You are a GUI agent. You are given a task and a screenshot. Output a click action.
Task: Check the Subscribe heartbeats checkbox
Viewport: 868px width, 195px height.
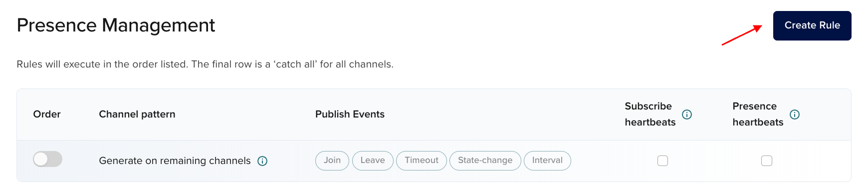(x=662, y=160)
